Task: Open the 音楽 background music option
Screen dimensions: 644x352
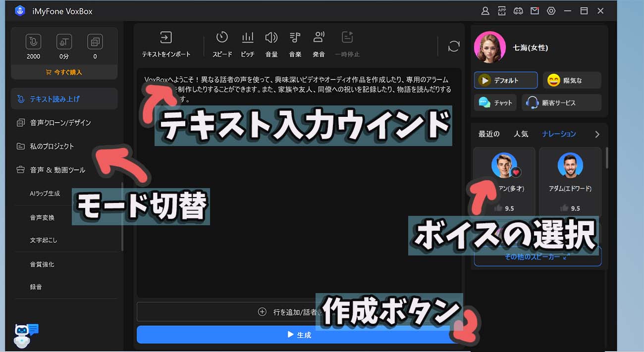Action: [x=295, y=44]
